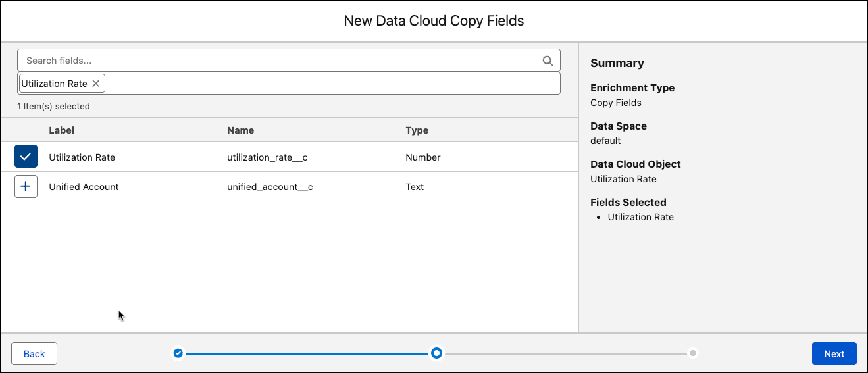Image resolution: width=868 pixels, height=373 pixels.
Task: Remove the Utilization Rate pill
Action: tap(96, 84)
